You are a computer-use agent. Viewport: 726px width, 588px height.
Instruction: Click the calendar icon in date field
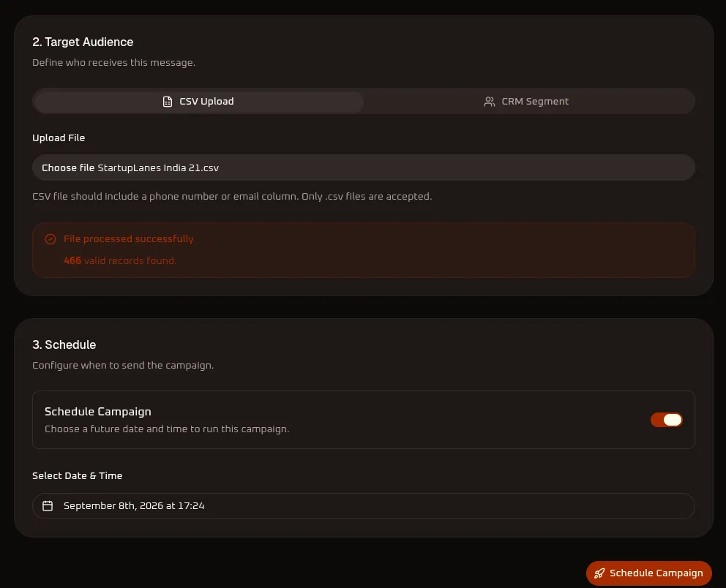tap(48, 505)
